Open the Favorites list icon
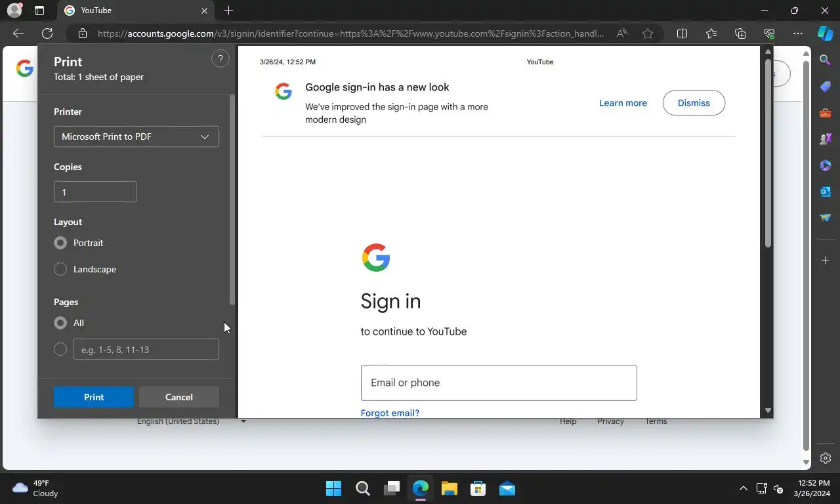The image size is (840, 504). coord(711,33)
